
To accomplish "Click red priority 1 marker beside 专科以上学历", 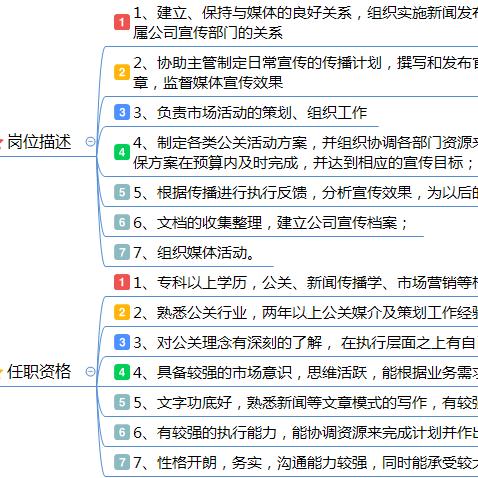I will (x=122, y=282).
